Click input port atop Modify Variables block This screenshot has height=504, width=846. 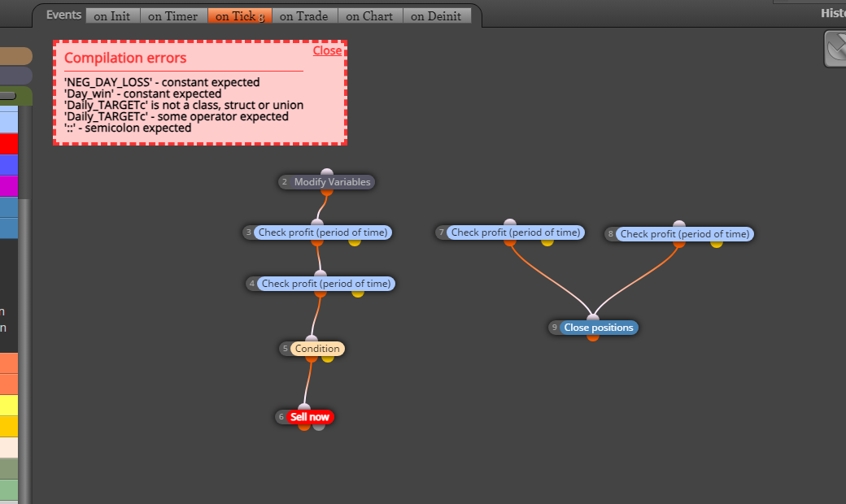[x=327, y=172]
